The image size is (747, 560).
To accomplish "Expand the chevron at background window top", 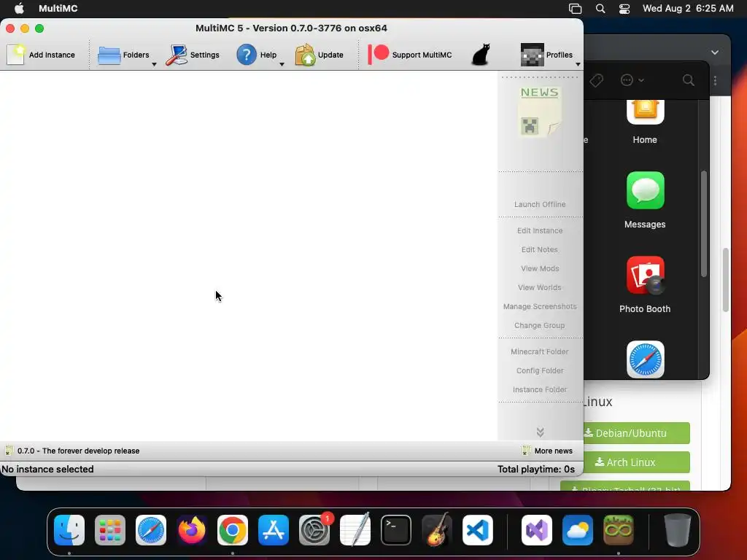I will pyautogui.click(x=715, y=52).
